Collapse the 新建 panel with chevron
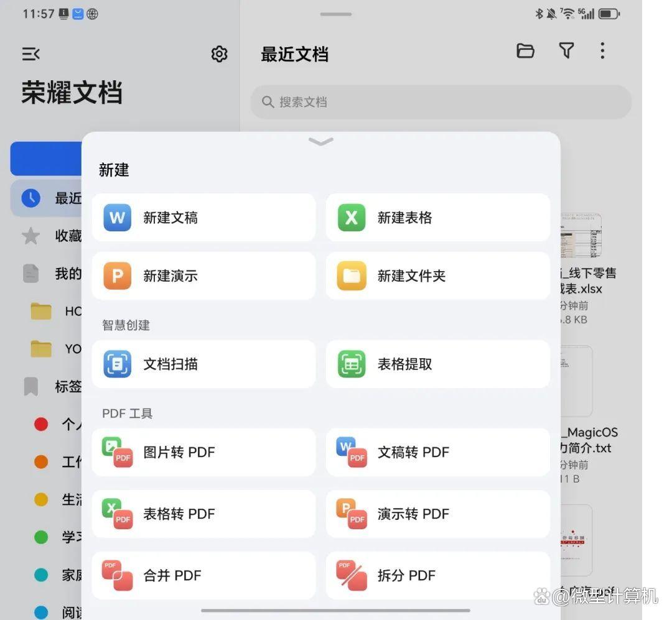The width and height of the screenshot is (672, 620). click(320, 141)
